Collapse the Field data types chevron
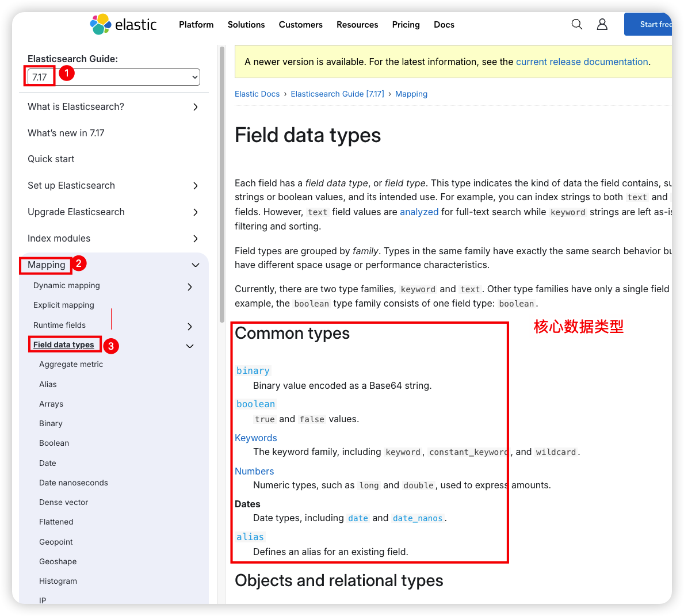This screenshot has width=684, height=616. (x=190, y=346)
